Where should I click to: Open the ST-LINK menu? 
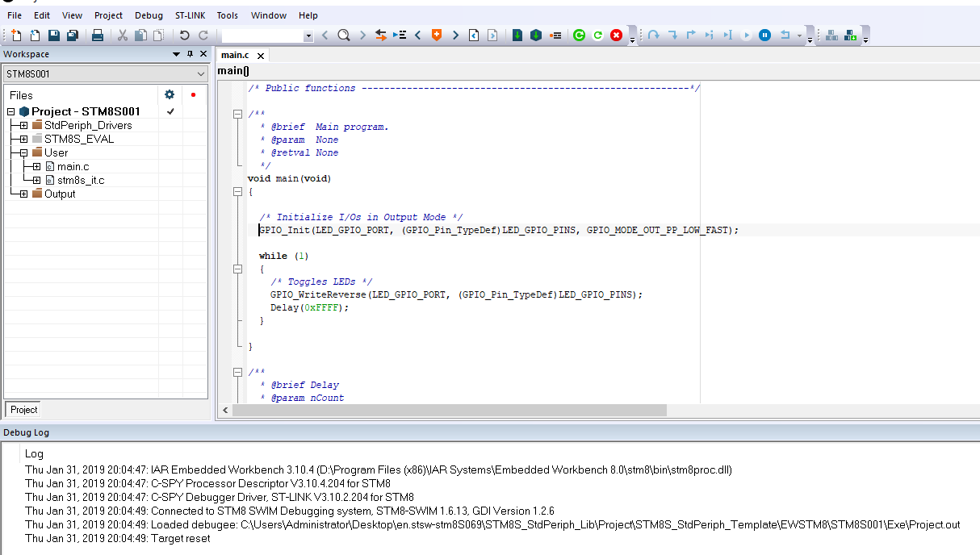(x=190, y=15)
